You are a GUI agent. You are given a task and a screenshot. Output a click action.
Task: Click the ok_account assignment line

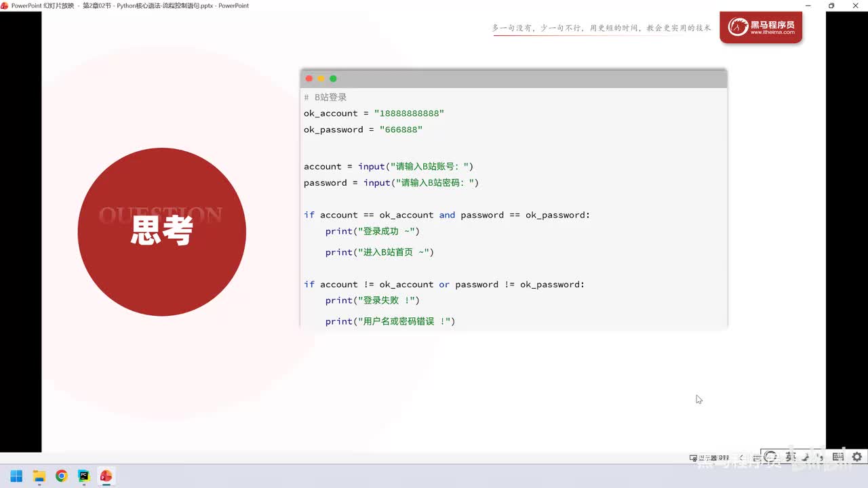374,113
